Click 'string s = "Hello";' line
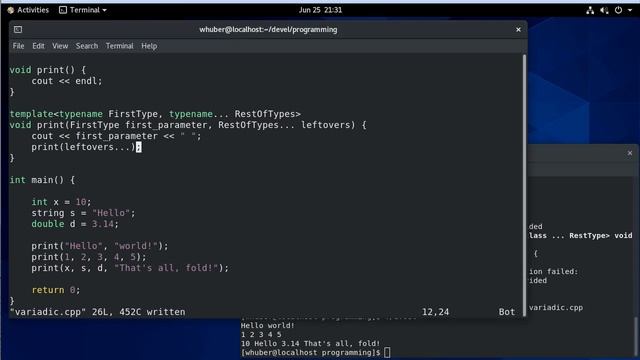The image size is (640, 360). coord(83,213)
